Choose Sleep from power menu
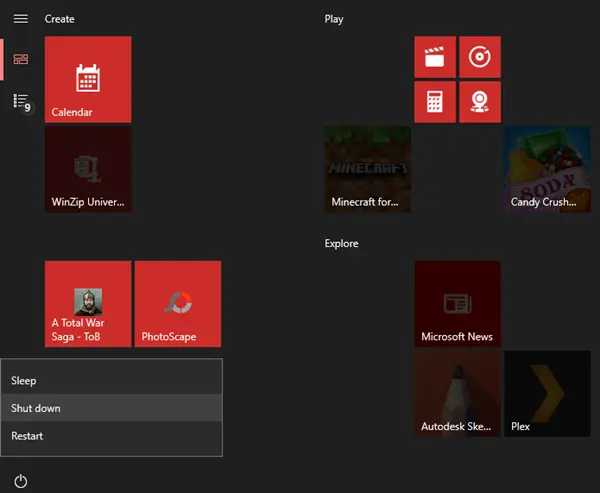 111,380
